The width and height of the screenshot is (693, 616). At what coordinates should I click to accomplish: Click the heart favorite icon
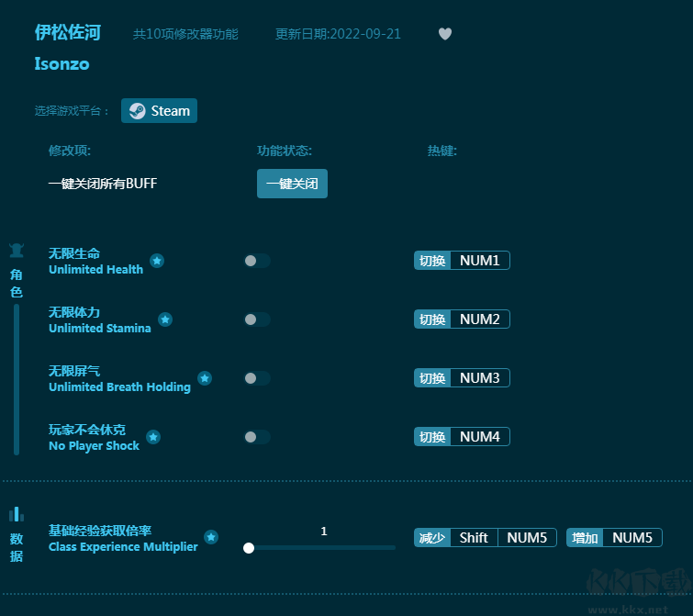[x=445, y=34]
